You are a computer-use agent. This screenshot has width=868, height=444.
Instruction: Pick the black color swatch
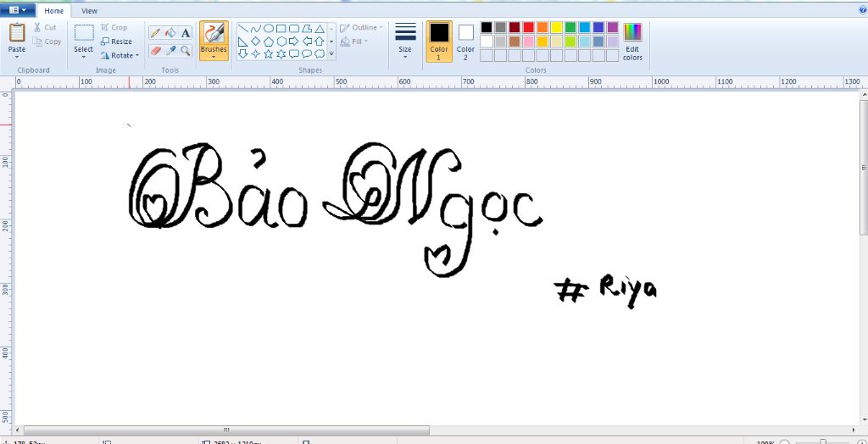pos(486,27)
